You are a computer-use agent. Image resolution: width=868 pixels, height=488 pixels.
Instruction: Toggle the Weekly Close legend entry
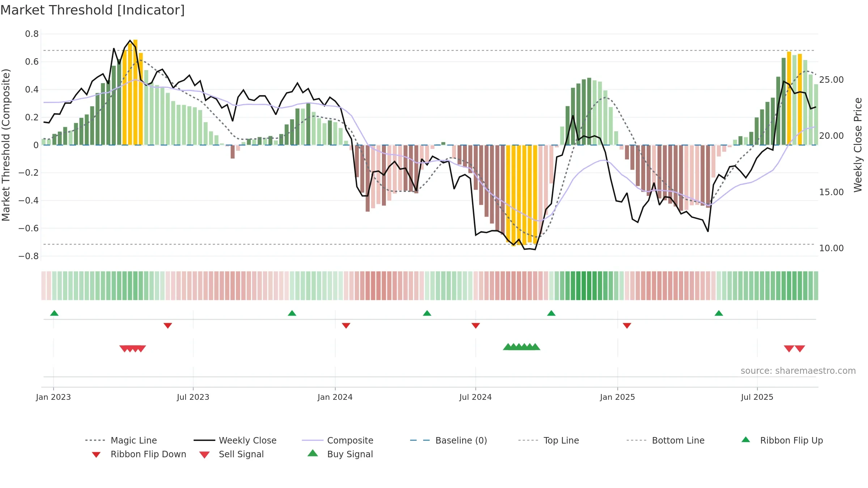click(235, 440)
